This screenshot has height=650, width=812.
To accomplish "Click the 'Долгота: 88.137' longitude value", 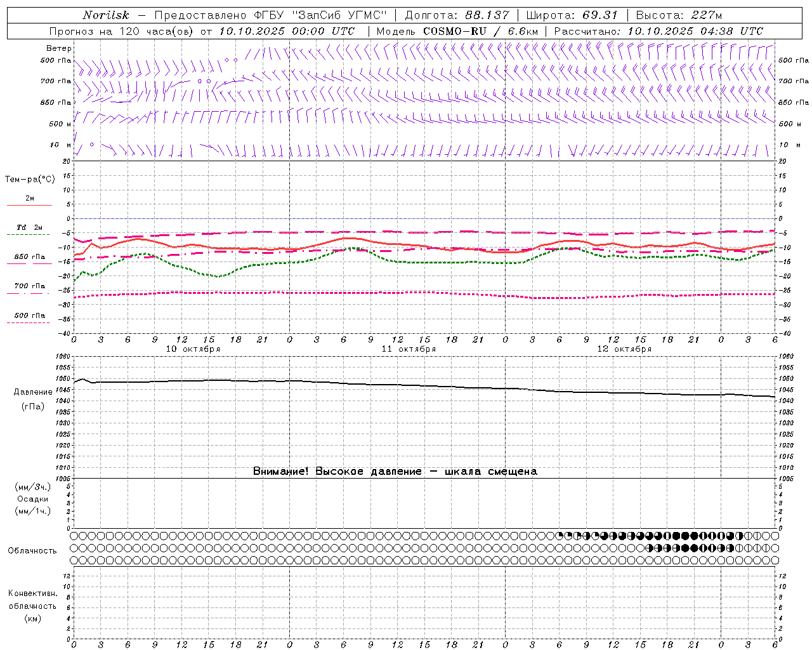I will pos(457,15).
